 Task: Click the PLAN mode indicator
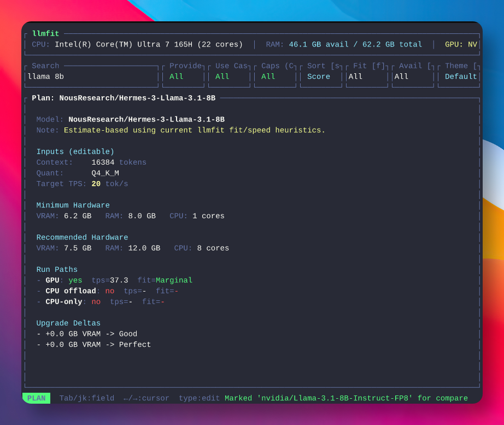coord(36,398)
